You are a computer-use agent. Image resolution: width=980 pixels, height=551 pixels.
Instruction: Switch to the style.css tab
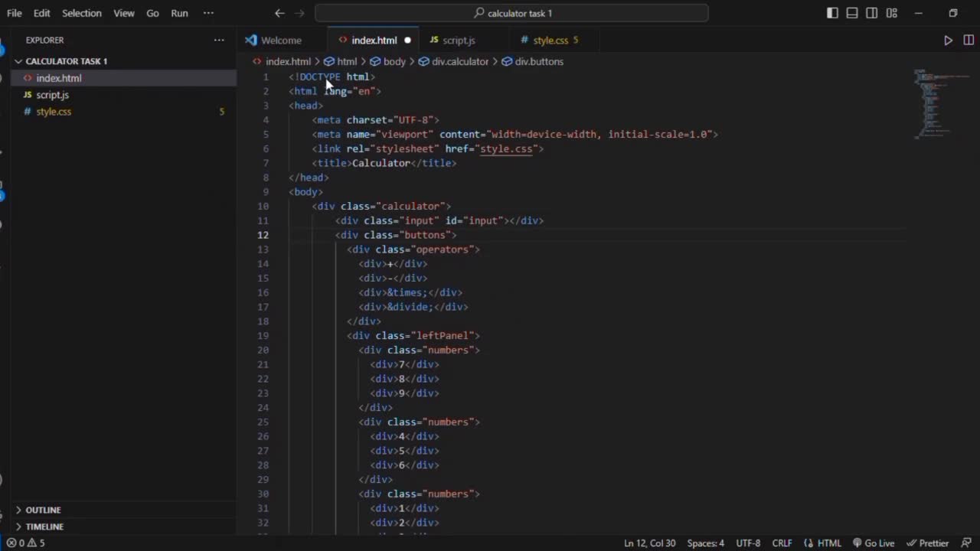click(x=550, y=41)
